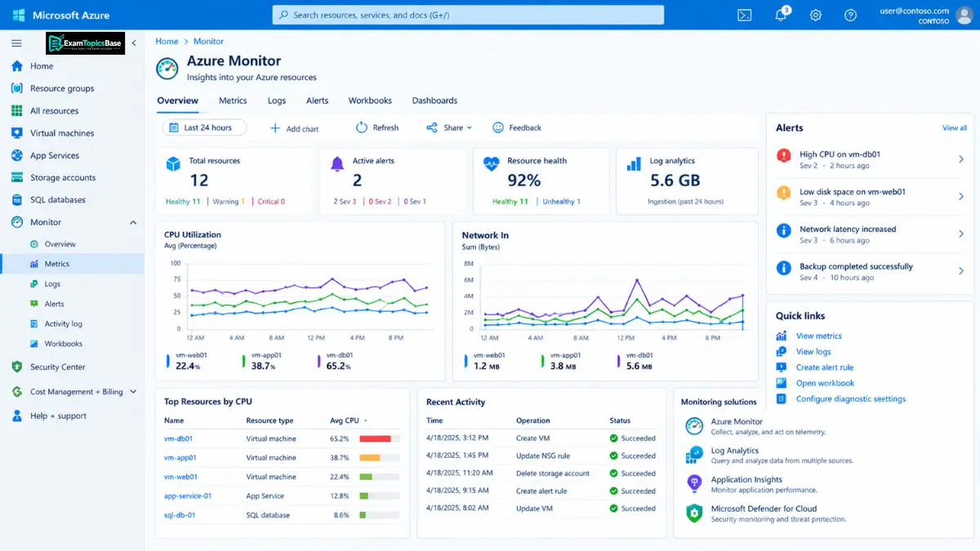
Task: Toggle the hamburger menu in sidebar
Action: [16, 43]
